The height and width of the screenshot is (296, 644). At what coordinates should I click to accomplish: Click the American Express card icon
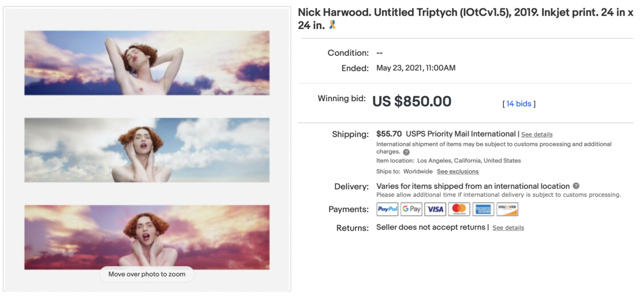click(x=483, y=209)
